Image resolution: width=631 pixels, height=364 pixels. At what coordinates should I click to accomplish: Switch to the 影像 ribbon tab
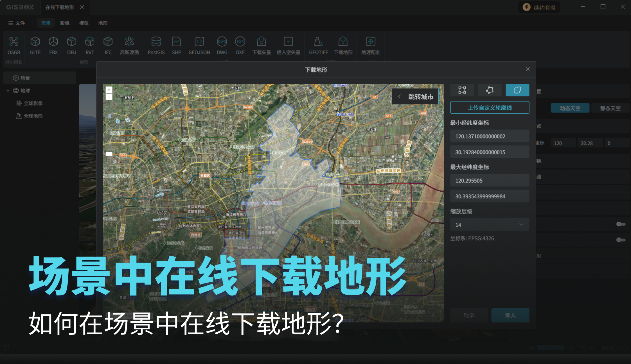click(x=65, y=23)
